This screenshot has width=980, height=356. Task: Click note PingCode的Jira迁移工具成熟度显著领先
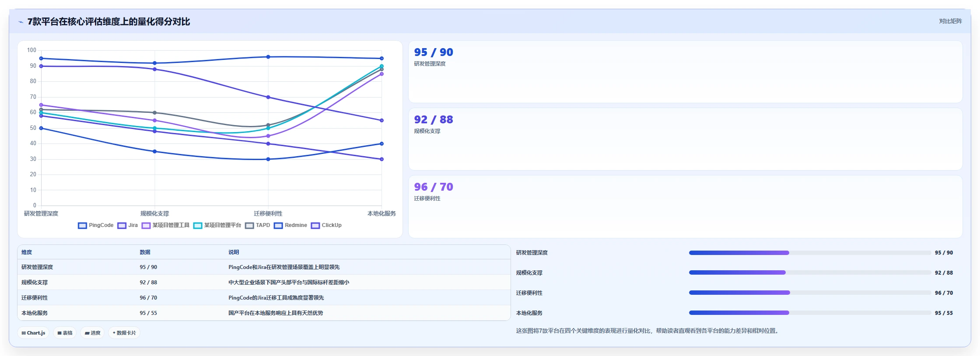276,298
